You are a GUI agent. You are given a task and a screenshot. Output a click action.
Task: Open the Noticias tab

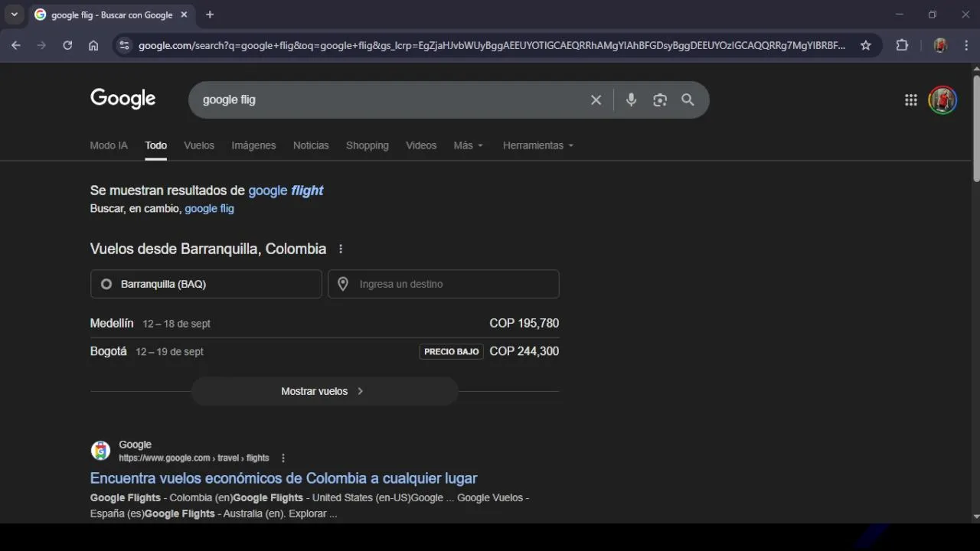[x=311, y=145]
